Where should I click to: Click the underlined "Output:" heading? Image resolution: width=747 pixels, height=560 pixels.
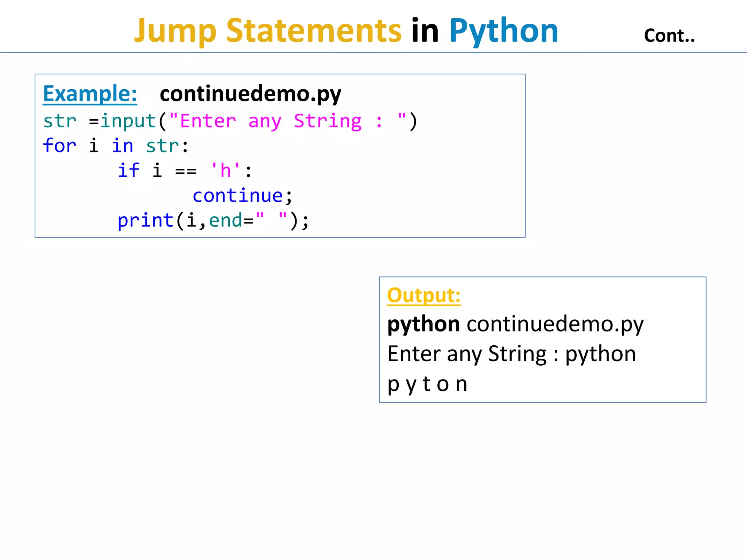(x=423, y=295)
